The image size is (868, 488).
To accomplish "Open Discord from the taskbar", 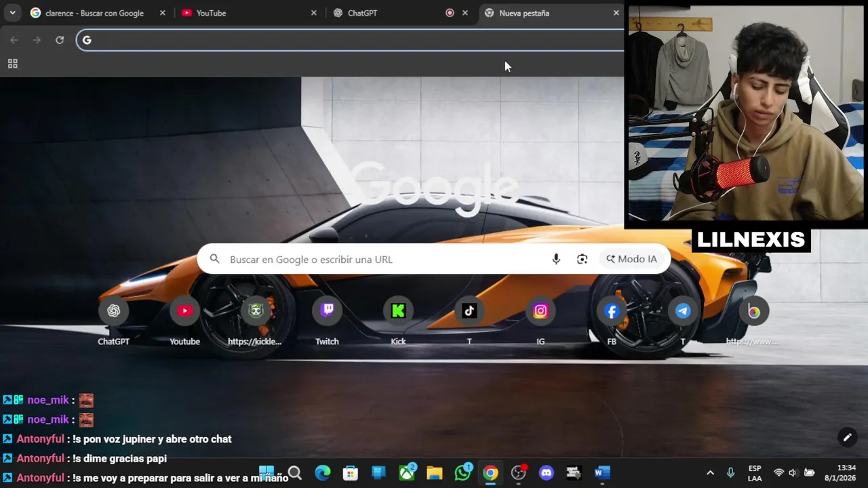I will 547,473.
